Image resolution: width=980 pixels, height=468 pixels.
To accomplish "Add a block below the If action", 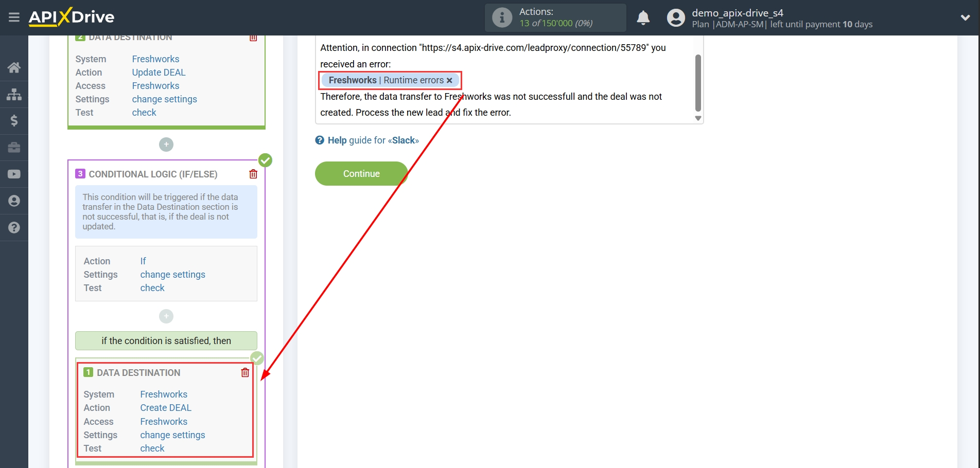I will [166, 316].
